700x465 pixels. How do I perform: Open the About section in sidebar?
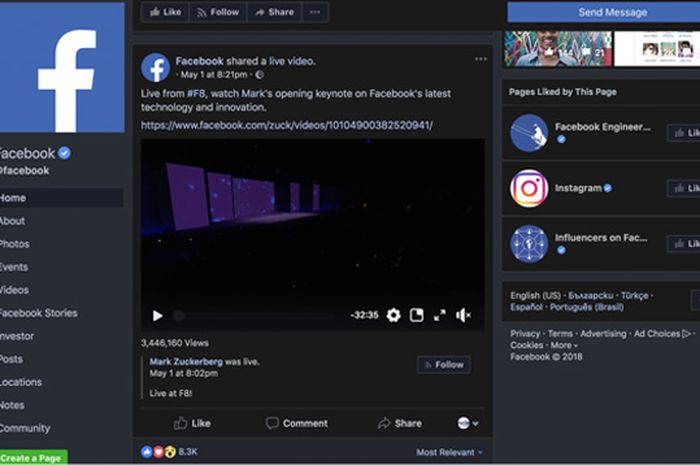[x=12, y=221]
